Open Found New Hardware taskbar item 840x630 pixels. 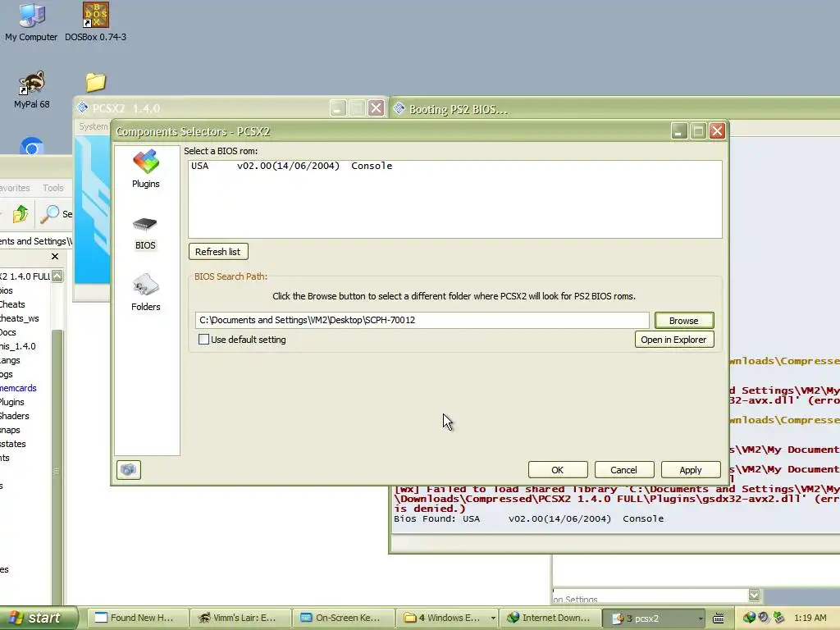(x=137, y=618)
